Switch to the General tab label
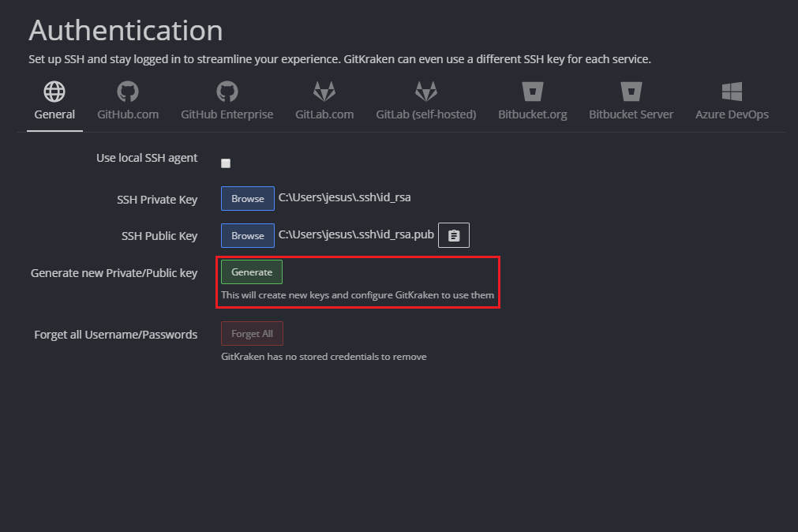 coord(54,114)
